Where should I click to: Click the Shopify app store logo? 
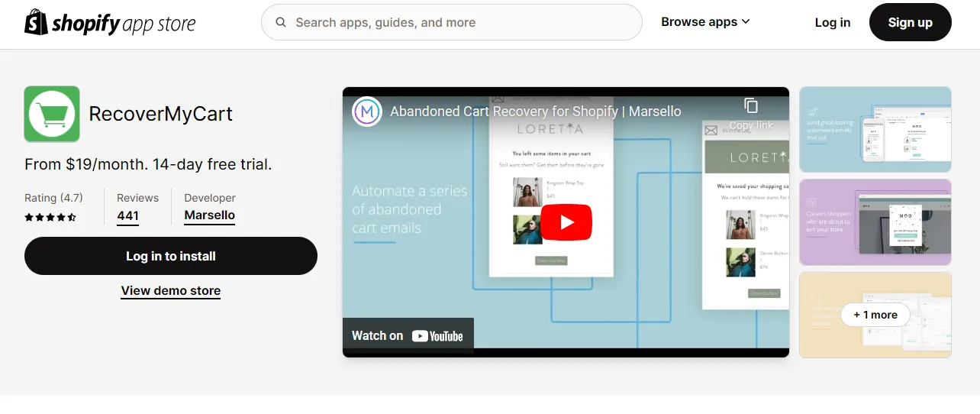click(x=110, y=22)
